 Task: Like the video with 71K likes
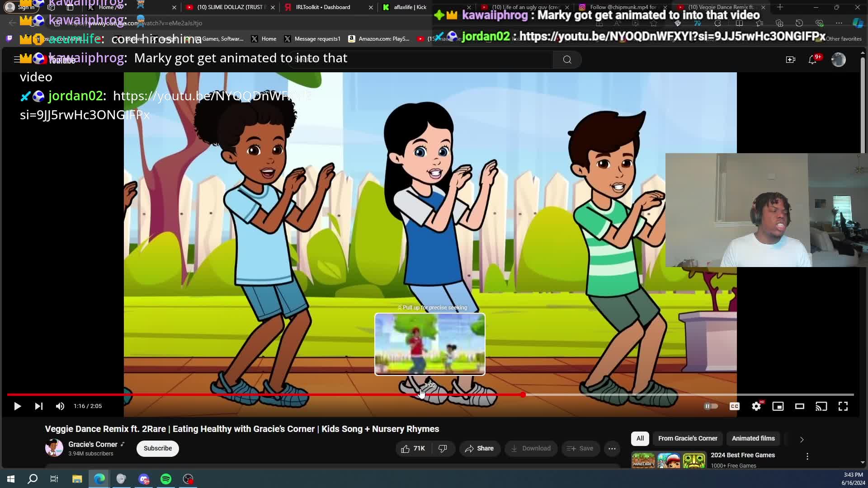tap(413, 448)
